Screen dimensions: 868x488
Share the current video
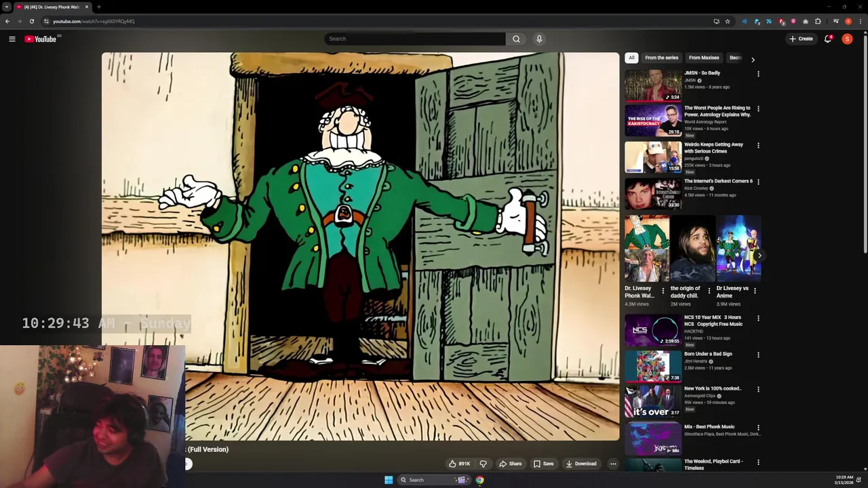pyautogui.click(x=511, y=464)
